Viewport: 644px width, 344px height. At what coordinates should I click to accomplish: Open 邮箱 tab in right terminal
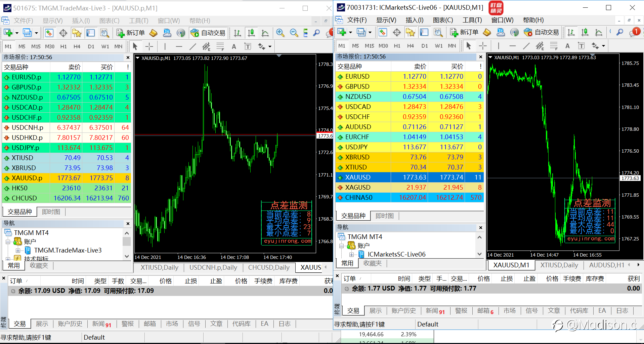click(485, 311)
